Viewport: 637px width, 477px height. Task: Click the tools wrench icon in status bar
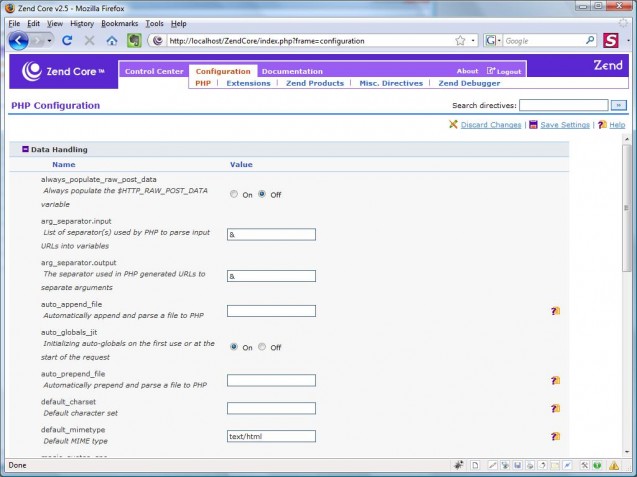point(584,465)
